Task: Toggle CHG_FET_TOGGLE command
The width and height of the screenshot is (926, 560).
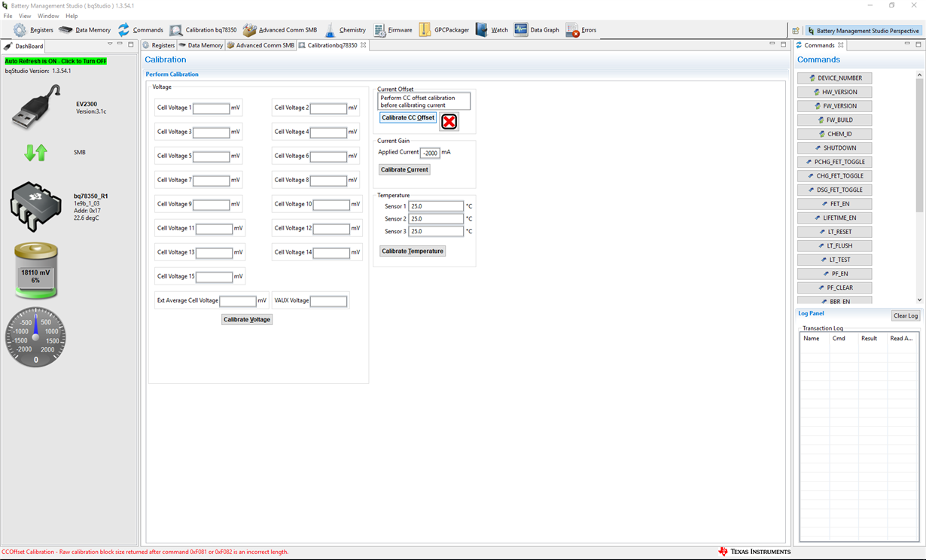Action: pyautogui.click(x=835, y=175)
